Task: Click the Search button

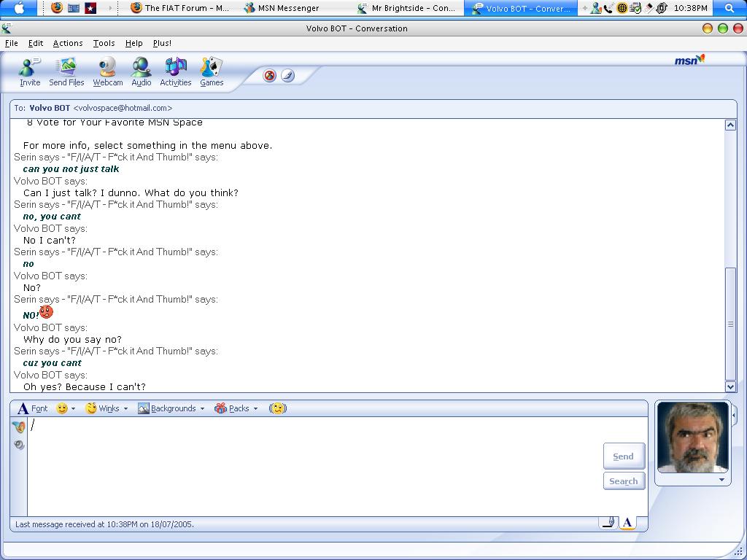Action: tap(624, 481)
